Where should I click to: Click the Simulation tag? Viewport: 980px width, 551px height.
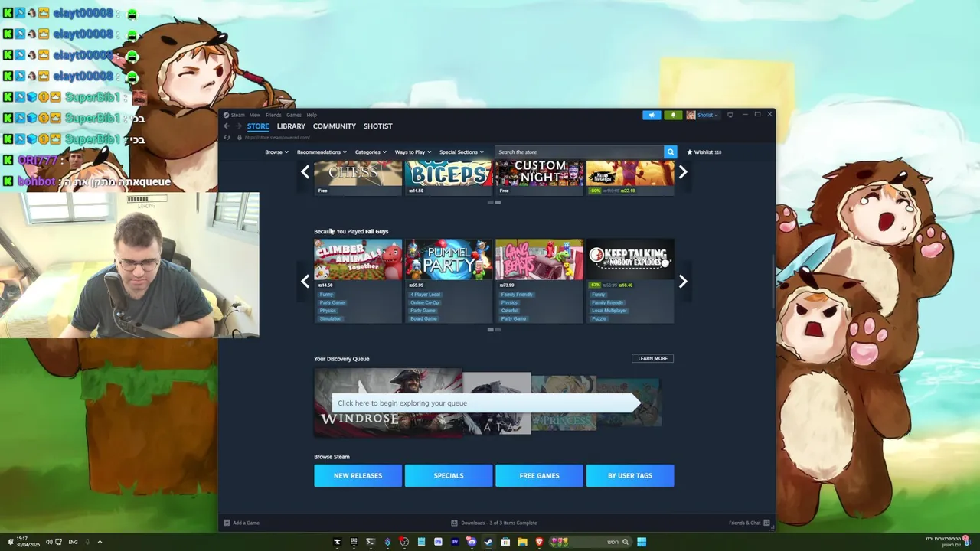(331, 318)
